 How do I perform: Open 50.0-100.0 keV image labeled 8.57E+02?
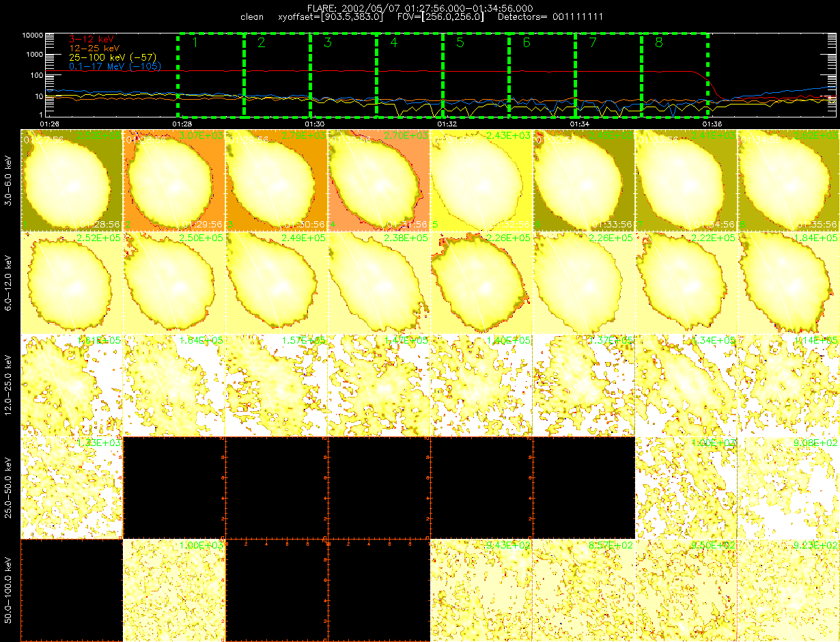point(584,590)
